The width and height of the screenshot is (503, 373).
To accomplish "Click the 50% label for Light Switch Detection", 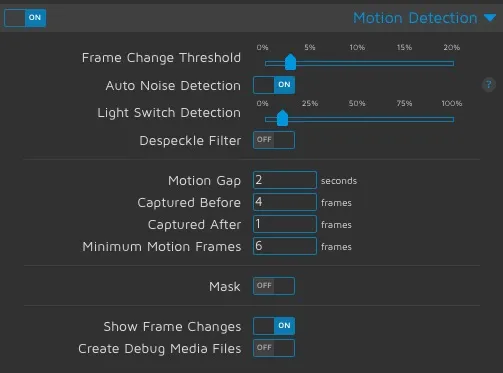I will (357, 103).
